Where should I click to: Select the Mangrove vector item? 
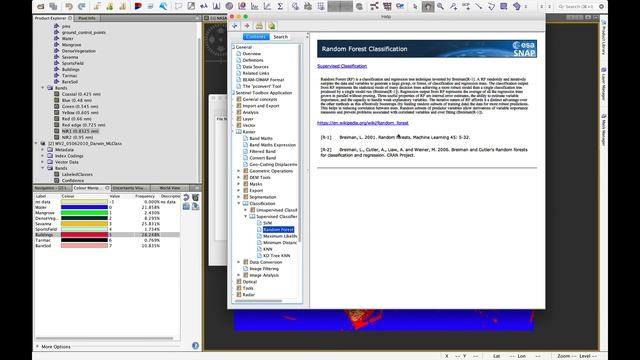click(x=71, y=45)
